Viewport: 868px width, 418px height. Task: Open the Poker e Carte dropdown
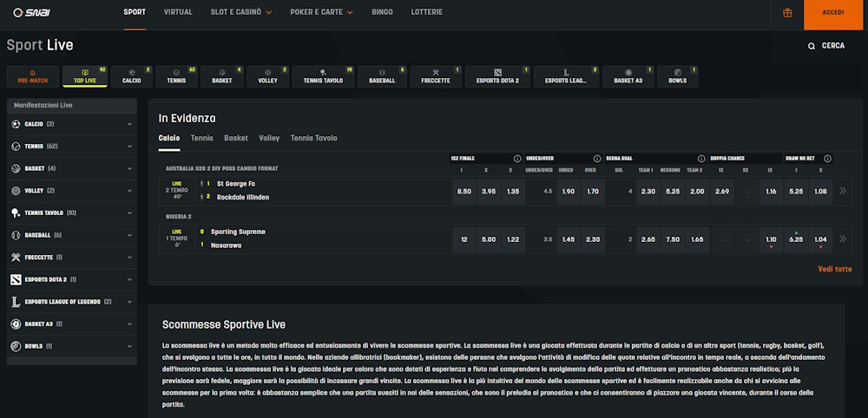click(321, 12)
